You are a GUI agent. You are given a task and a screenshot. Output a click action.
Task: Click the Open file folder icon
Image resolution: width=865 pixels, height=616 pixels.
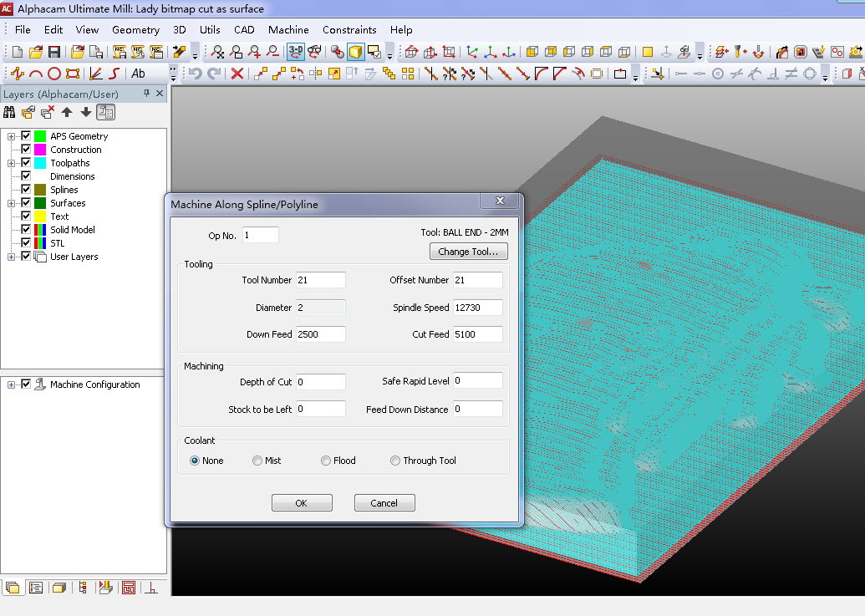36,52
